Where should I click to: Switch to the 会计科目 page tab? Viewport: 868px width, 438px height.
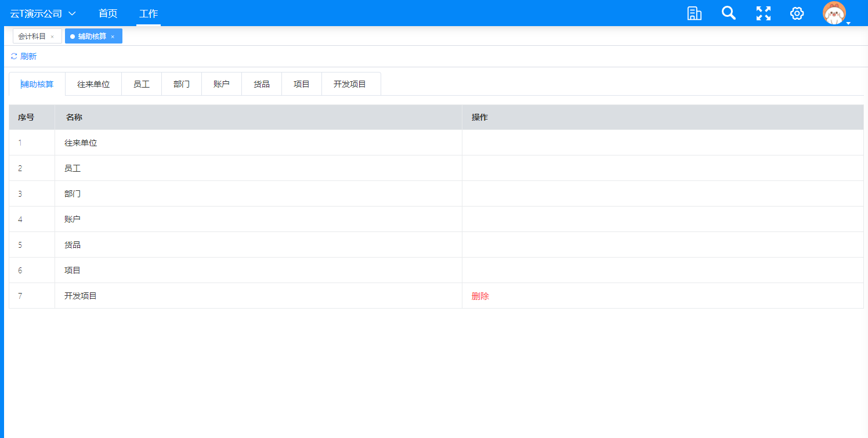coord(32,37)
